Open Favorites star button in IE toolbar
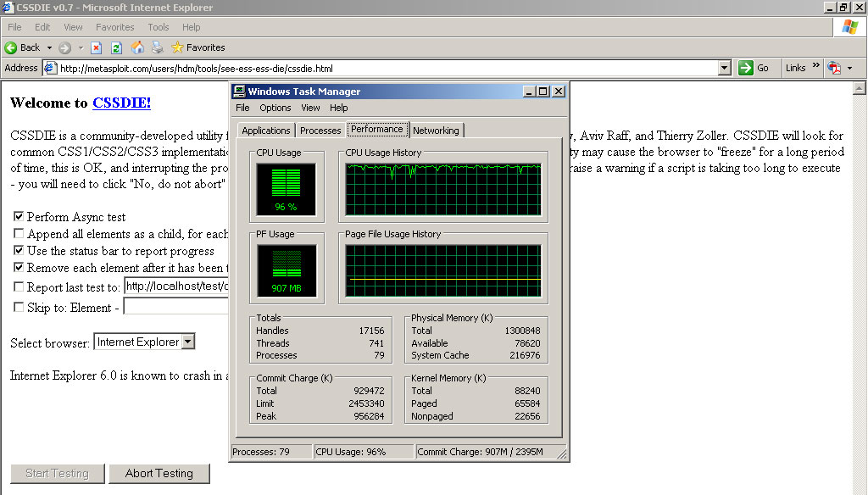 pyautogui.click(x=198, y=47)
